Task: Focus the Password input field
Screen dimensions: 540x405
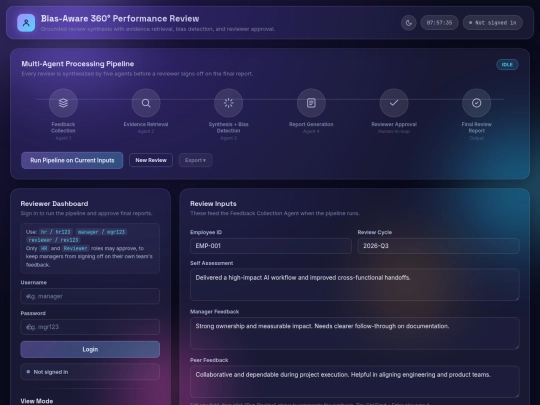Action: [x=90, y=327]
